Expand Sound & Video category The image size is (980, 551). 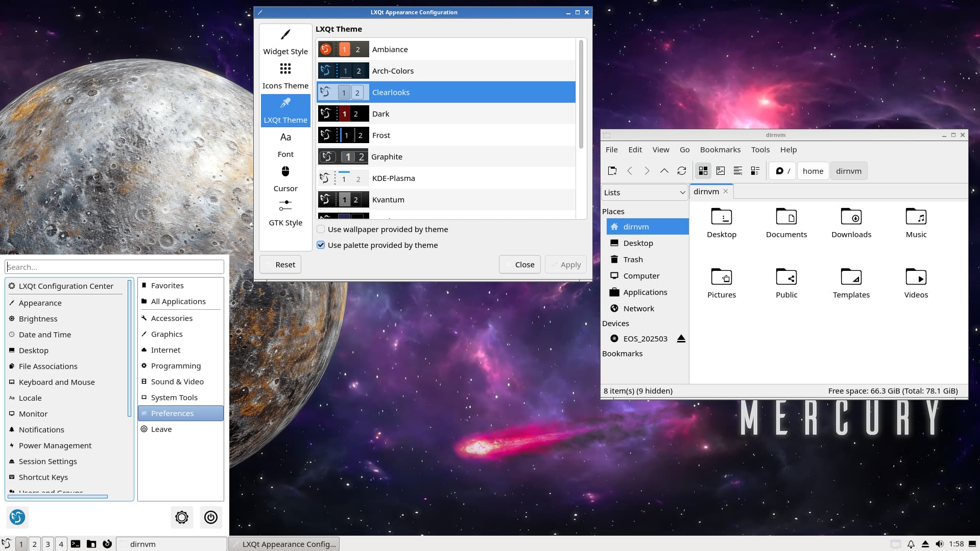180,381
